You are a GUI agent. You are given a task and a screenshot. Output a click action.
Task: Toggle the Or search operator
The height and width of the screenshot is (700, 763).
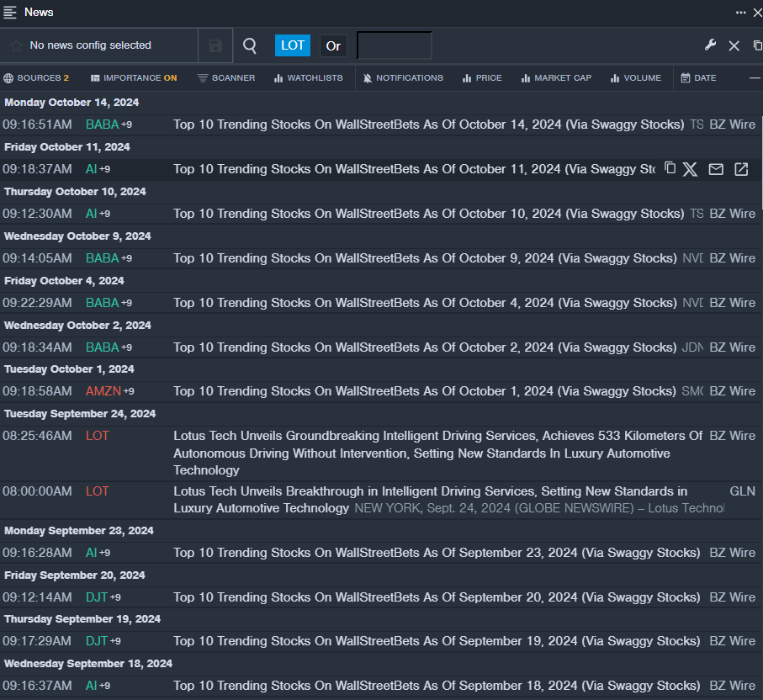coord(333,45)
